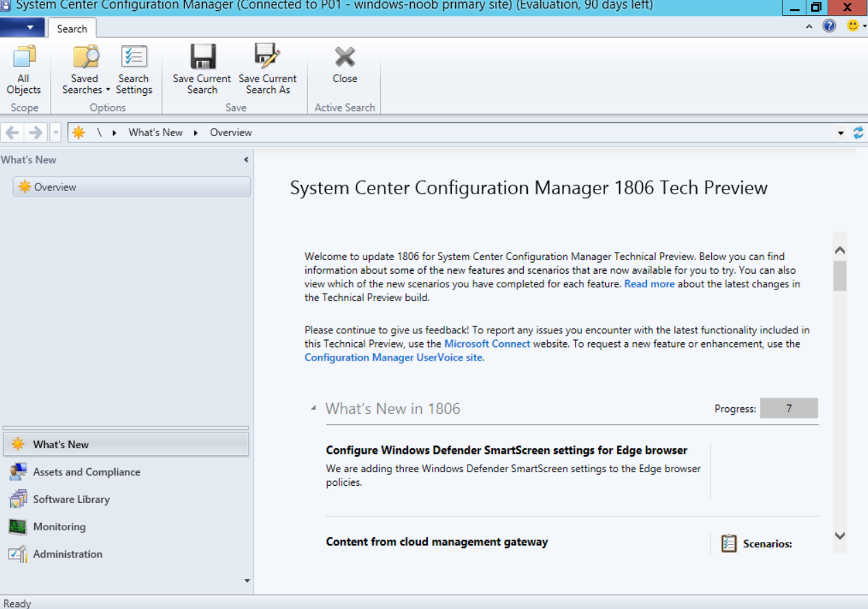Select the Search ribbon tab
Image resolution: width=868 pixels, height=609 pixels.
tap(72, 29)
